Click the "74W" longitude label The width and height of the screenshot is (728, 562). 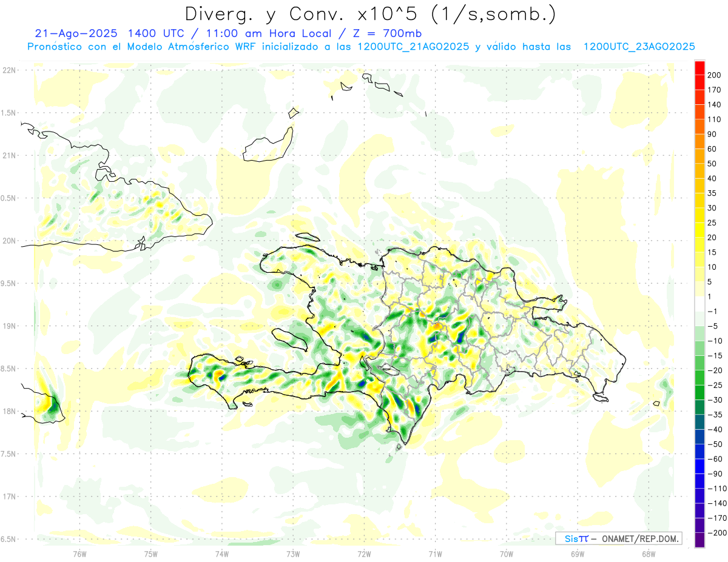pyautogui.click(x=222, y=554)
